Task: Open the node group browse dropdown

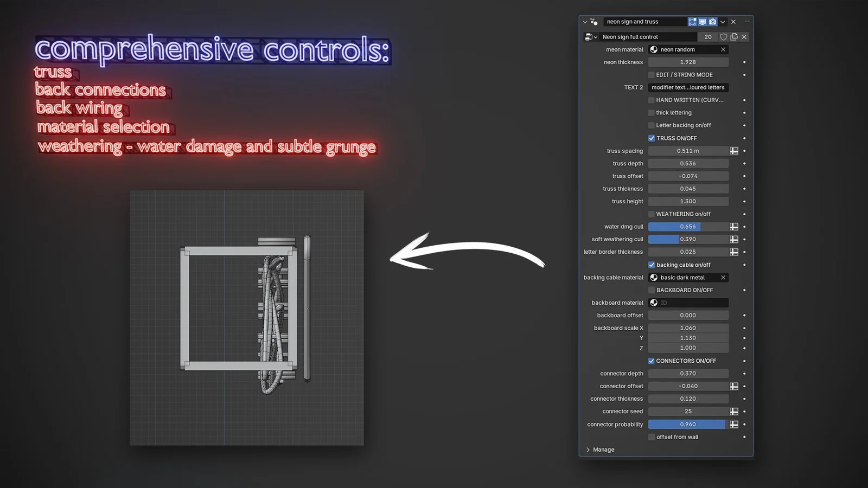Action: [590, 37]
